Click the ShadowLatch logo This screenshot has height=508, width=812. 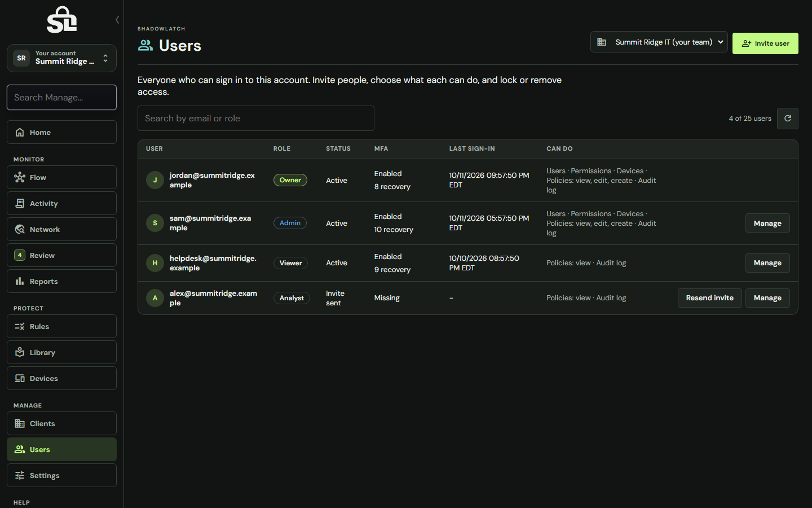(x=62, y=20)
